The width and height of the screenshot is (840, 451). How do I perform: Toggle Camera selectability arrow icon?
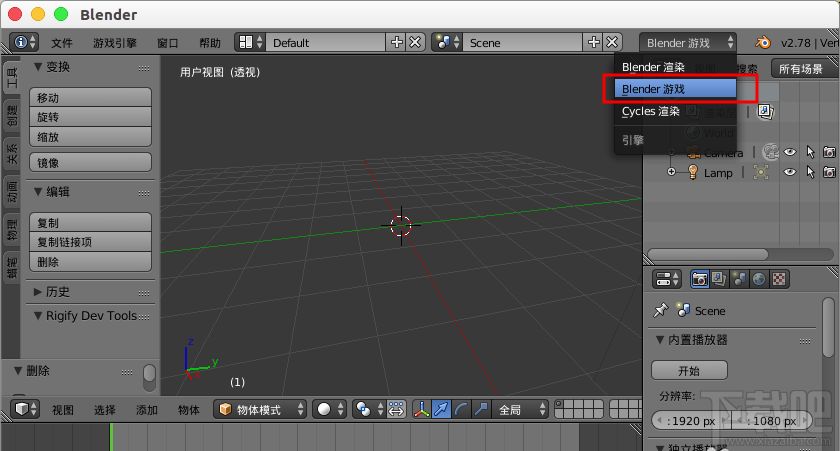810,152
